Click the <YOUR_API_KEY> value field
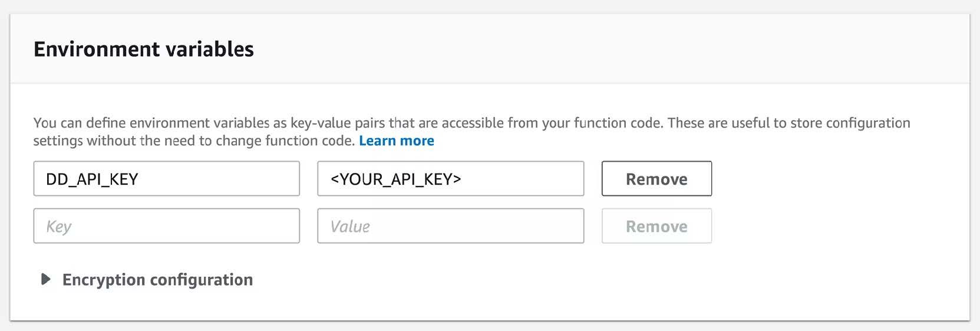Image resolution: width=980 pixels, height=331 pixels. tap(450, 179)
